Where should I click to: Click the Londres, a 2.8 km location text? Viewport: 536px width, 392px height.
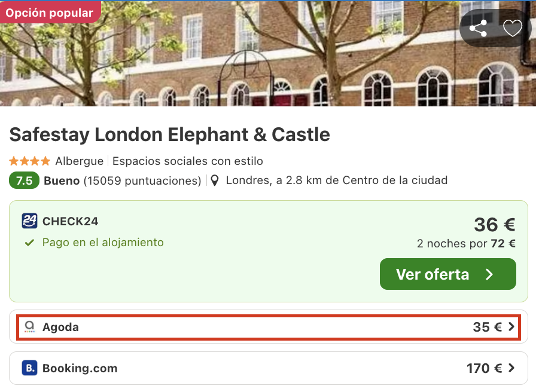pyautogui.click(x=337, y=180)
